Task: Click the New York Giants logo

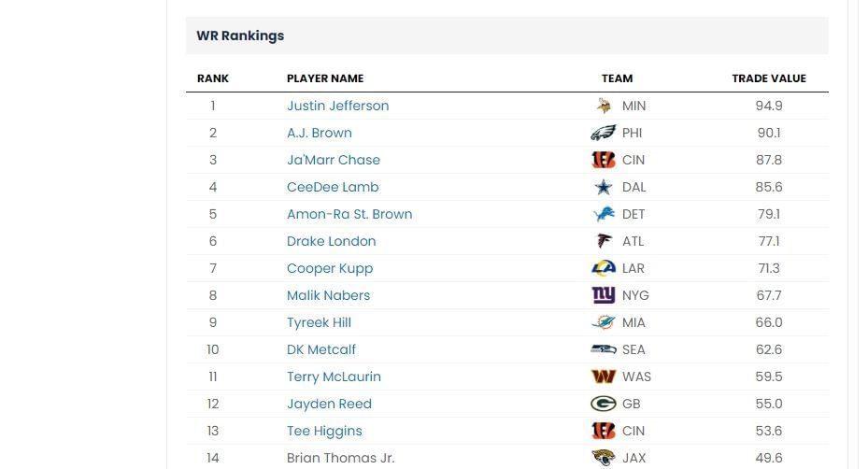Action: click(x=604, y=295)
